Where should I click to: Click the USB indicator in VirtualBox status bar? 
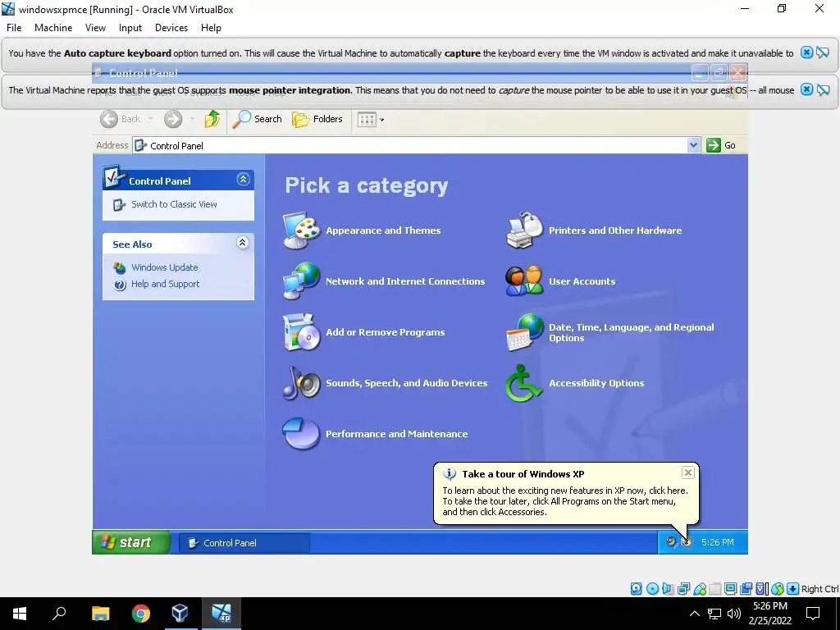click(x=700, y=589)
